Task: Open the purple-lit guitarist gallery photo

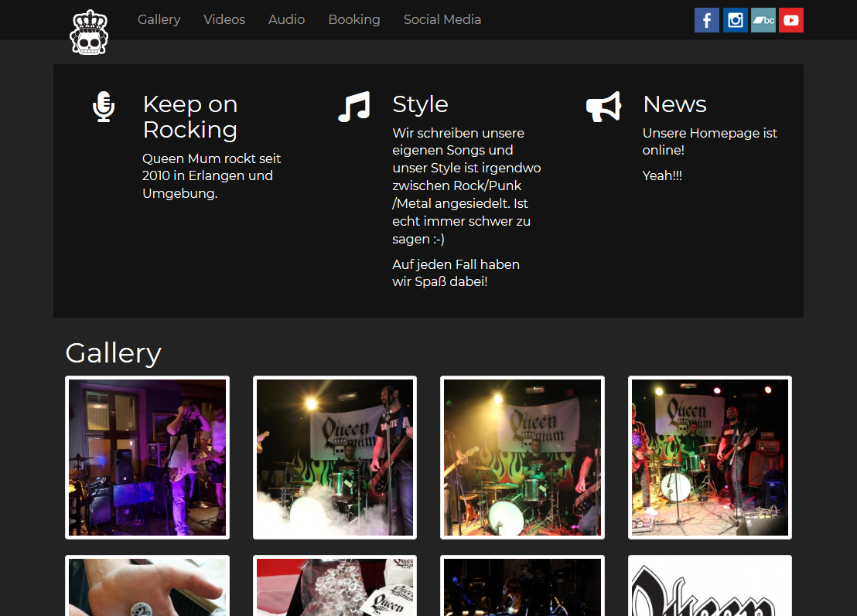Action: click(148, 458)
